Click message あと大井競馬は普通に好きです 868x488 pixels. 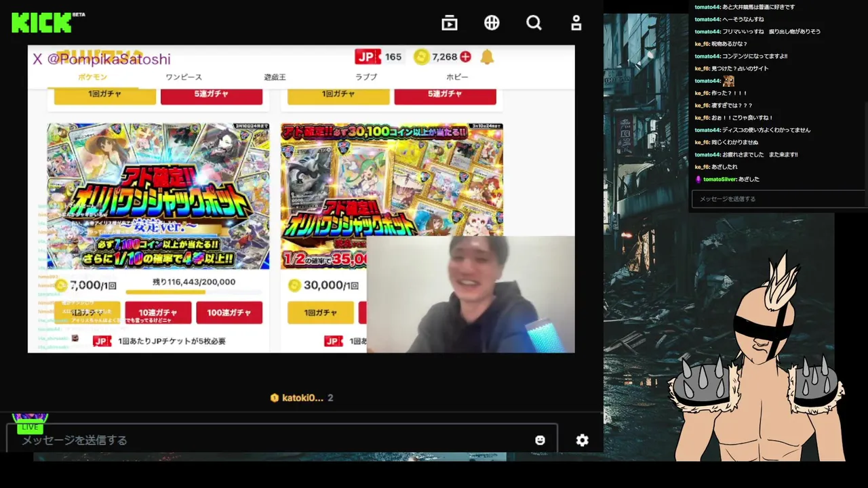pos(758,7)
